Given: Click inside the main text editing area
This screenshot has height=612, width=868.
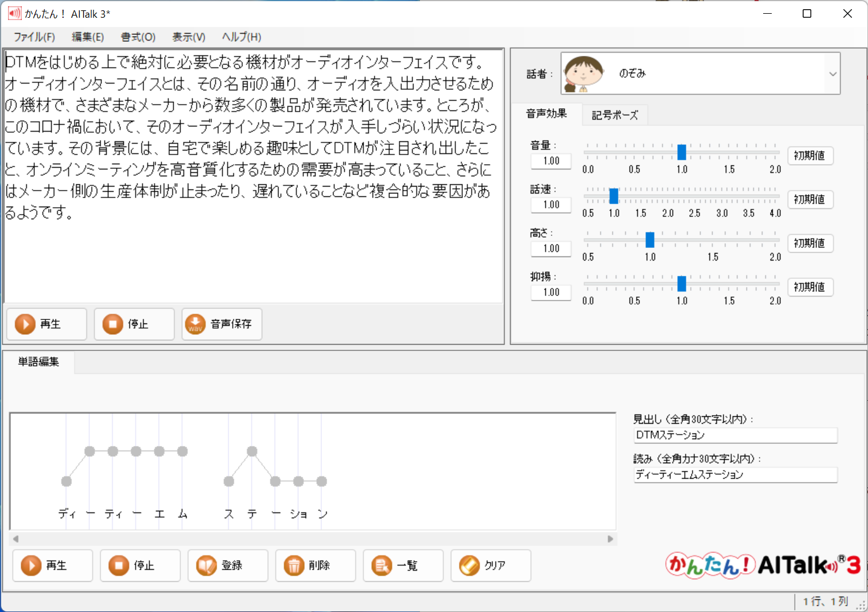Looking at the screenshot, I should [x=254, y=176].
